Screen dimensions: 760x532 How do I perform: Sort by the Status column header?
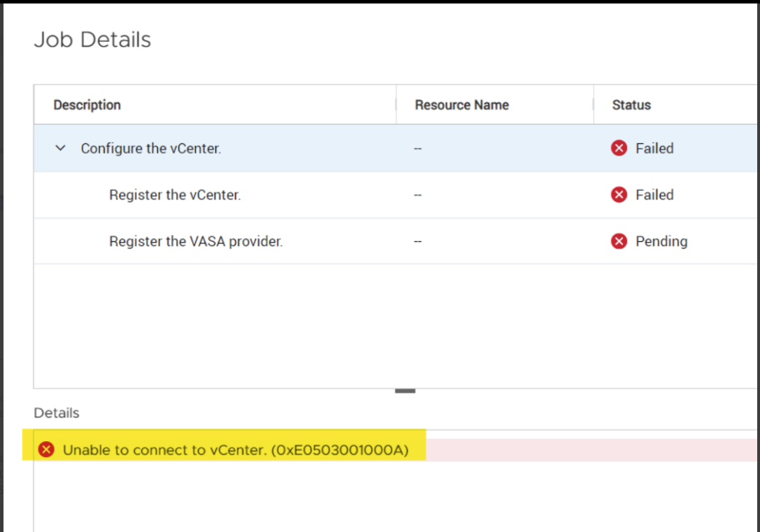coord(631,105)
